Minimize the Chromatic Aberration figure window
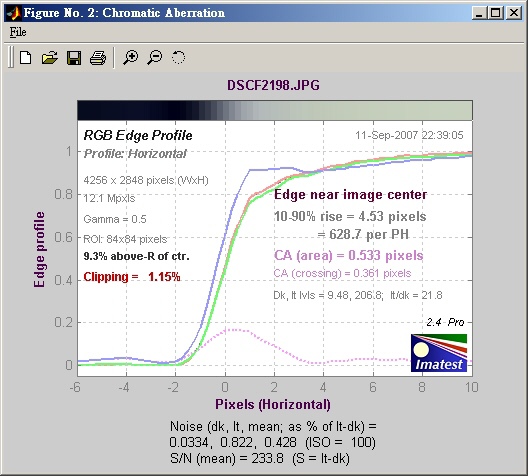This screenshot has width=528, height=476. 479,13
